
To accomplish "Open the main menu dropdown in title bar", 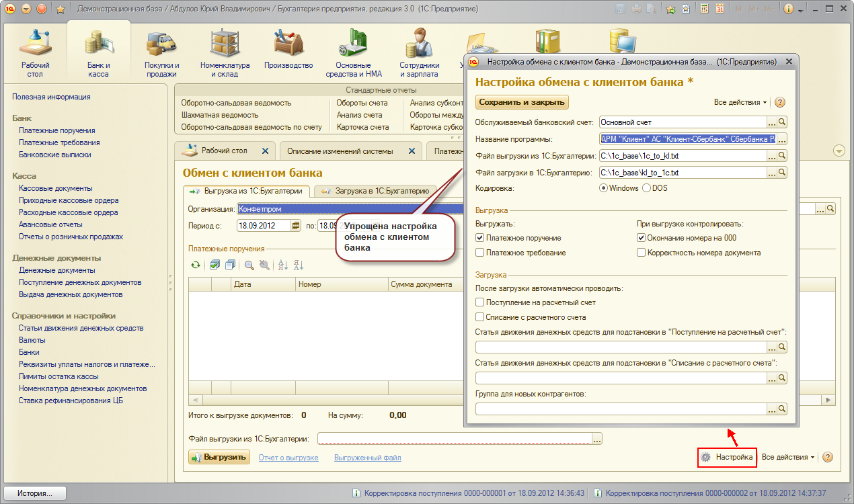I will (26, 9).
